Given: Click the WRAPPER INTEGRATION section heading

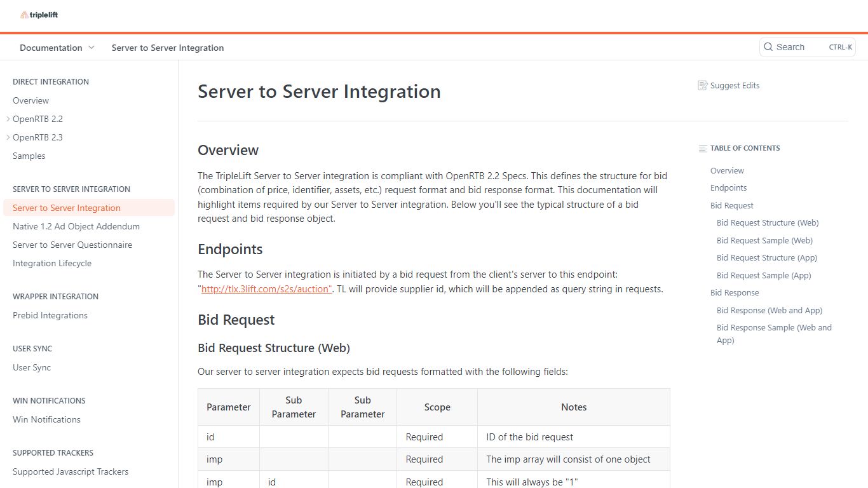Looking at the screenshot, I should click(x=55, y=296).
